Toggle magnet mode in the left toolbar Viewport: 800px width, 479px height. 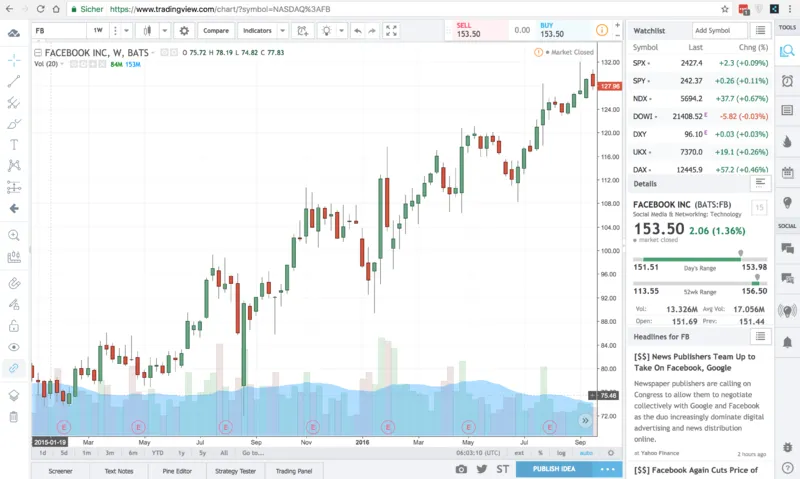point(14,283)
